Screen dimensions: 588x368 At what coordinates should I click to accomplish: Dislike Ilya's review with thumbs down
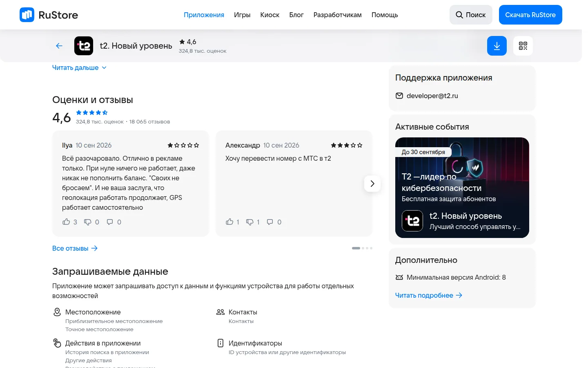click(x=88, y=222)
